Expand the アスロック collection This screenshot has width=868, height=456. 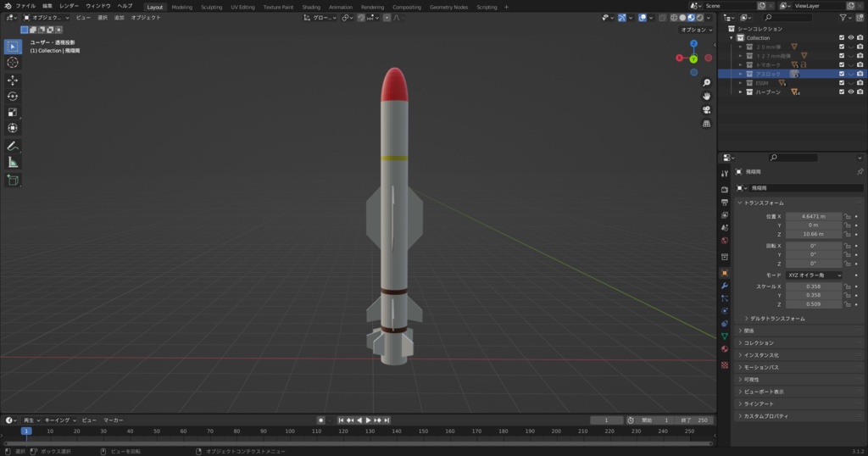tap(740, 74)
